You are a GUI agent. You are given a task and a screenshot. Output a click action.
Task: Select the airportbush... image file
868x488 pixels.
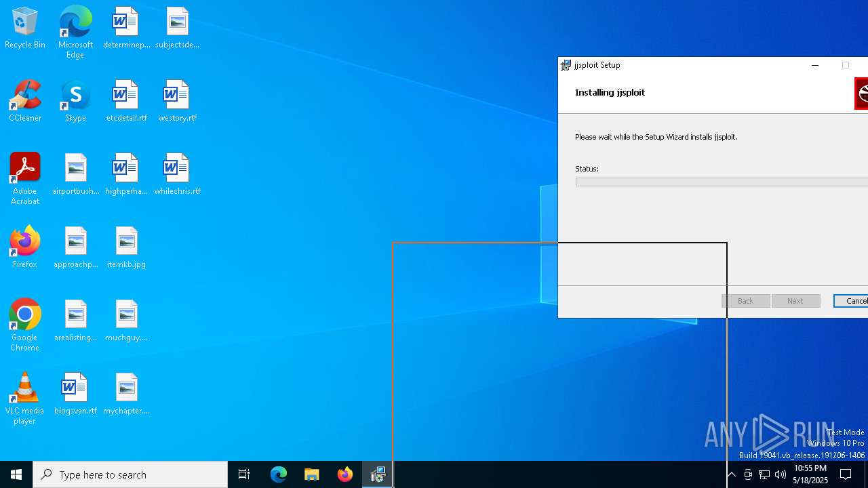coord(75,175)
